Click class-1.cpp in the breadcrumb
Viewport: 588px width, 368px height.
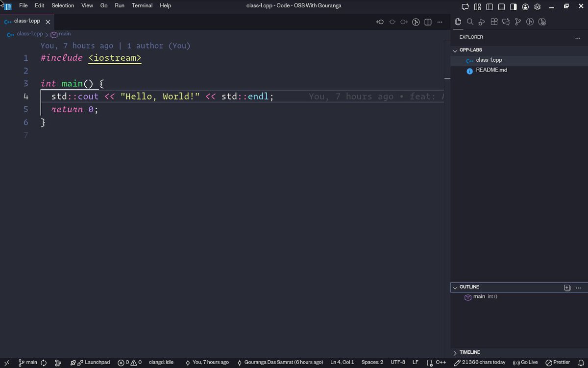click(x=30, y=34)
